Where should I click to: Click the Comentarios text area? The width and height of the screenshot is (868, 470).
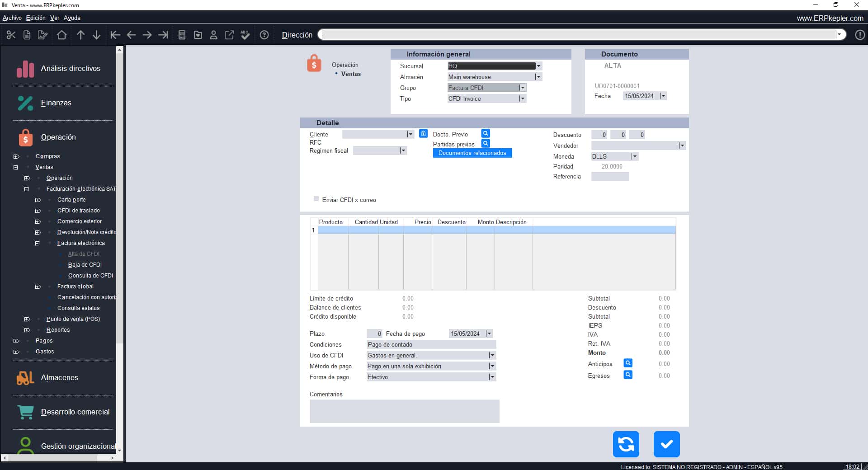[404, 411]
